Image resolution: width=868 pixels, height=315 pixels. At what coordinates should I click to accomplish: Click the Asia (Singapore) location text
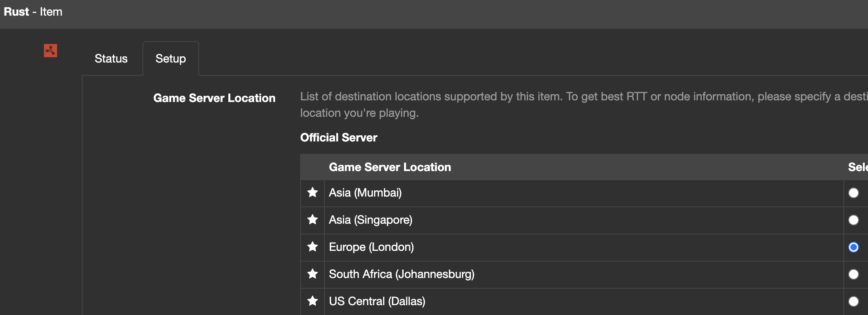371,220
